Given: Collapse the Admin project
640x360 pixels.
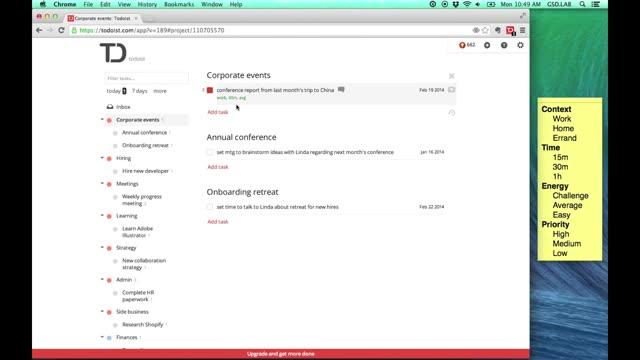Looking at the screenshot, I should tap(102, 280).
